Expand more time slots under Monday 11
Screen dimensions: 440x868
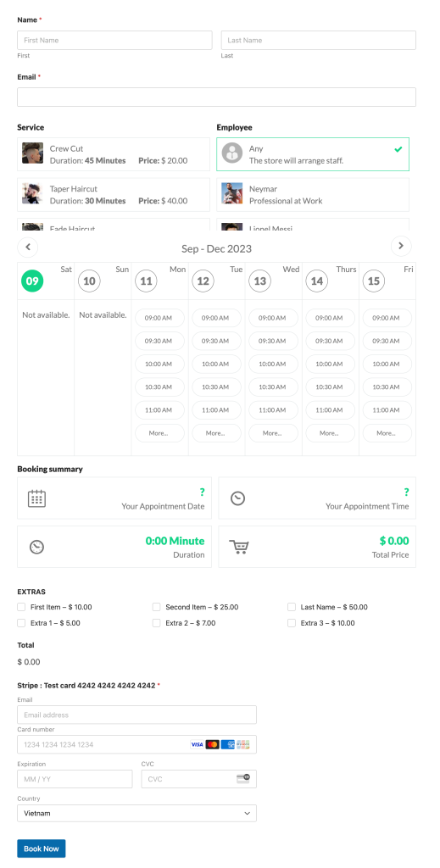pyautogui.click(x=159, y=433)
